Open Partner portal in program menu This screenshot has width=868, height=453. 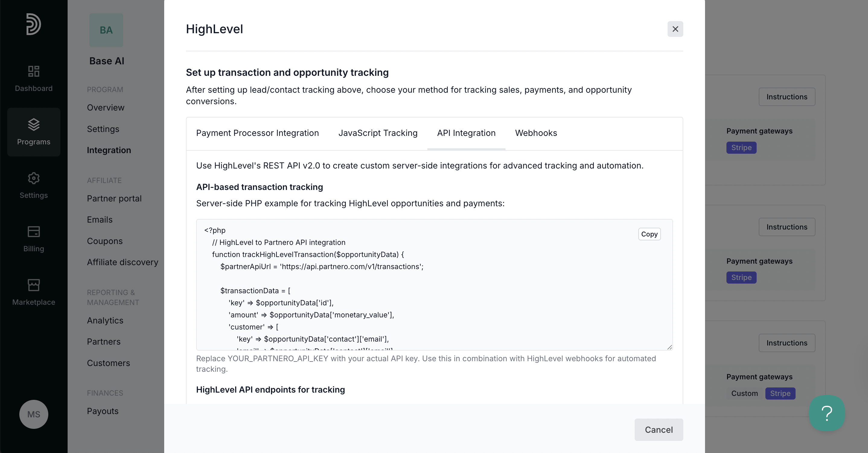coord(114,198)
